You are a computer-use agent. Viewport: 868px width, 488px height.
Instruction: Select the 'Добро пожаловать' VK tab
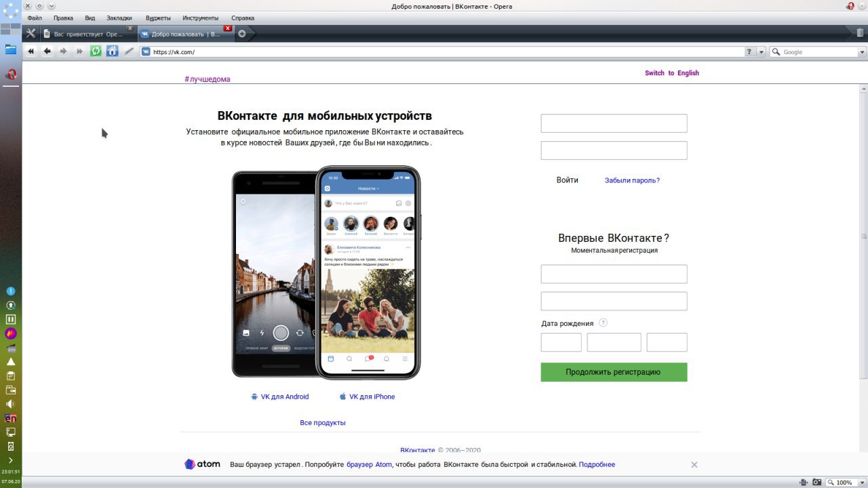[x=185, y=34]
